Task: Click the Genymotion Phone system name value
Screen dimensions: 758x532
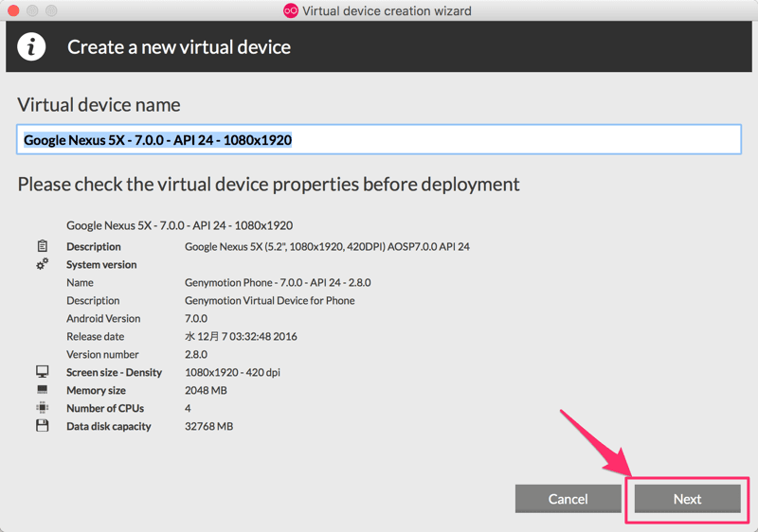Action: tap(278, 282)
